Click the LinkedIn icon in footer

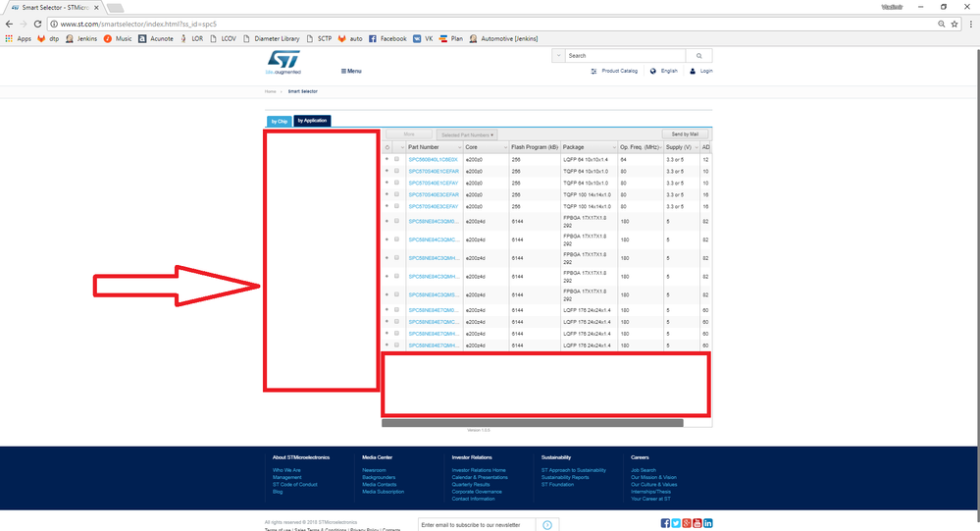coord(707,523)
